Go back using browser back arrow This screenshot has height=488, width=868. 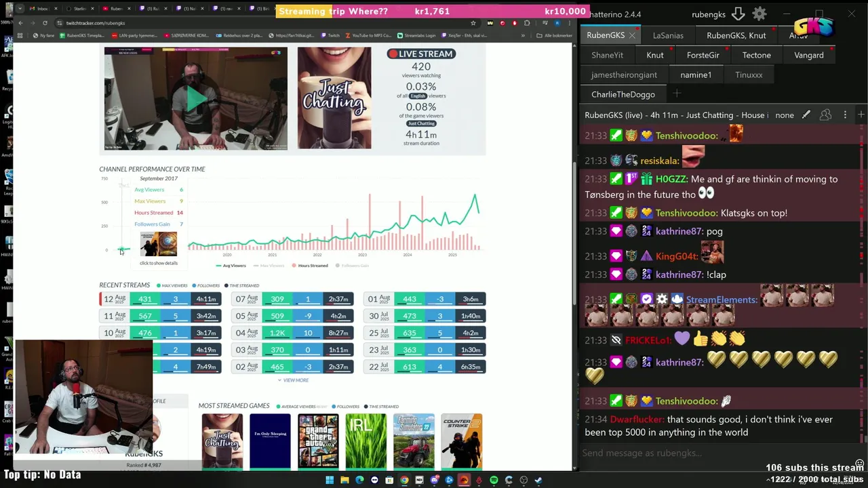[20, 23]
